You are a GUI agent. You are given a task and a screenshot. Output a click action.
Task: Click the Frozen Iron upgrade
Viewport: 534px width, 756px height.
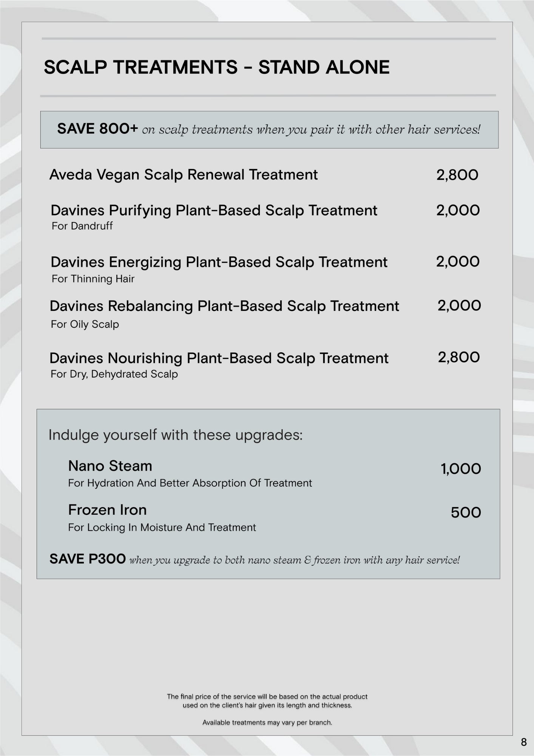(x=107, y=510)
